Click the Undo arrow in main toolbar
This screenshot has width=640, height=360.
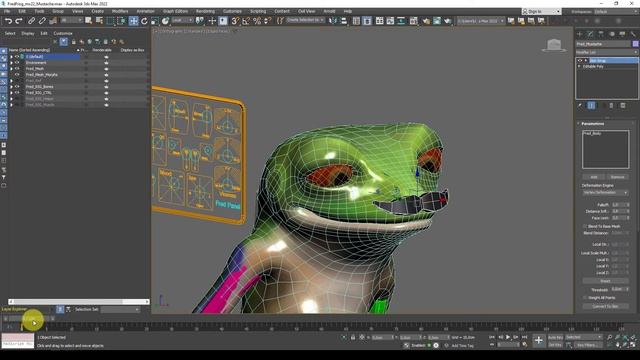[8, 21]
